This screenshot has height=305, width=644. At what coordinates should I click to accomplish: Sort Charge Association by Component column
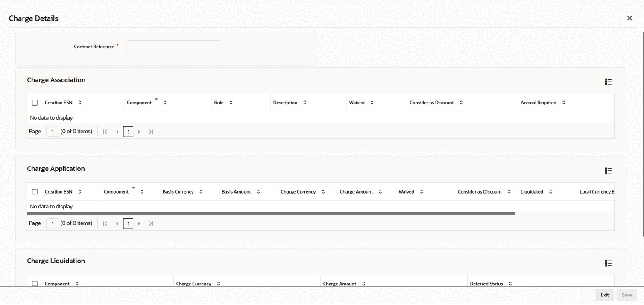click(165, 103)
